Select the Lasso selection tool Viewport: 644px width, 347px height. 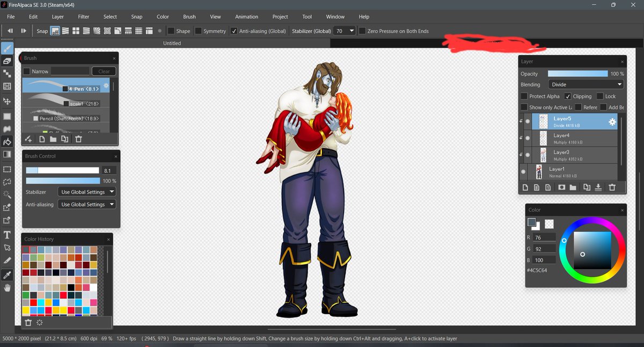pyautogui.click(x=7, y=182)
